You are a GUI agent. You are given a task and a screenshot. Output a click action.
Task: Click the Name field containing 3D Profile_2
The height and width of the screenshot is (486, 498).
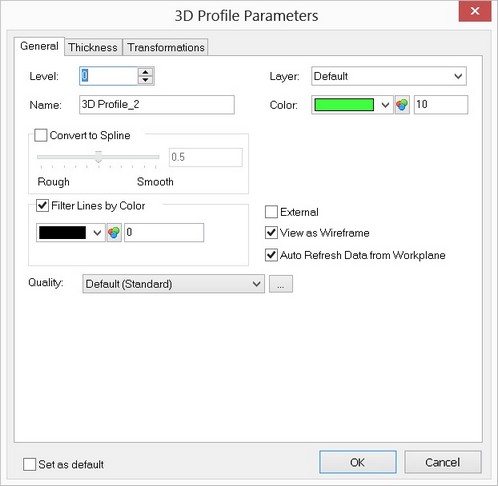[x=157, y=105]
